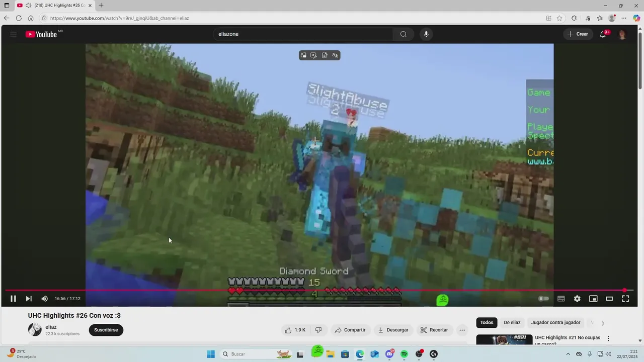Subscribe with the Suscribirse button
The width and height of the screenshot is (644, 362).
(x=106, y=330)
